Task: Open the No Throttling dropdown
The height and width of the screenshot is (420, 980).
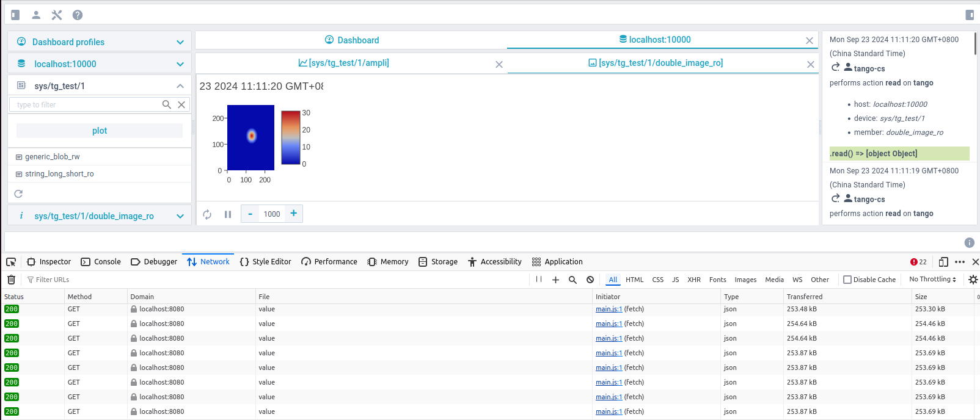Action: [x=932, y=279]
